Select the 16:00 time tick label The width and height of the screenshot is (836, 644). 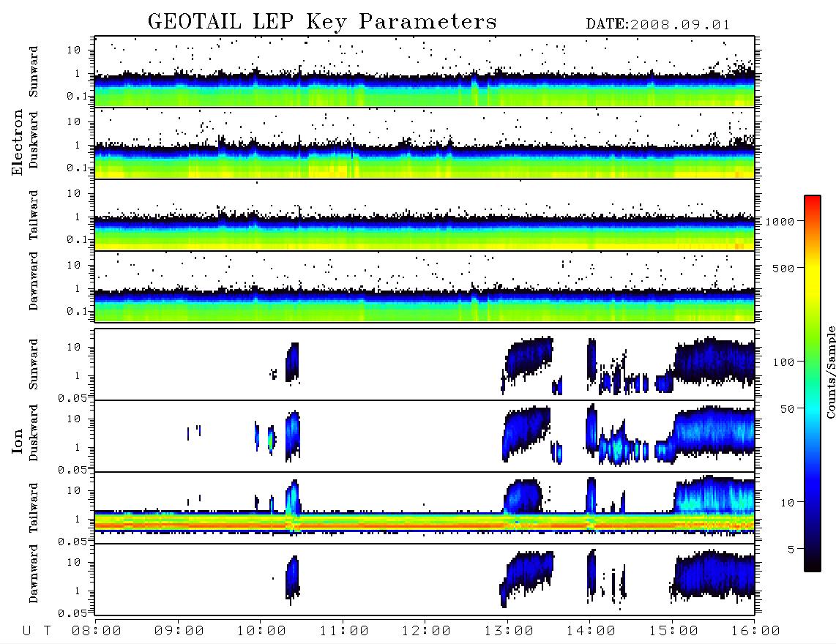coord(755,632)
